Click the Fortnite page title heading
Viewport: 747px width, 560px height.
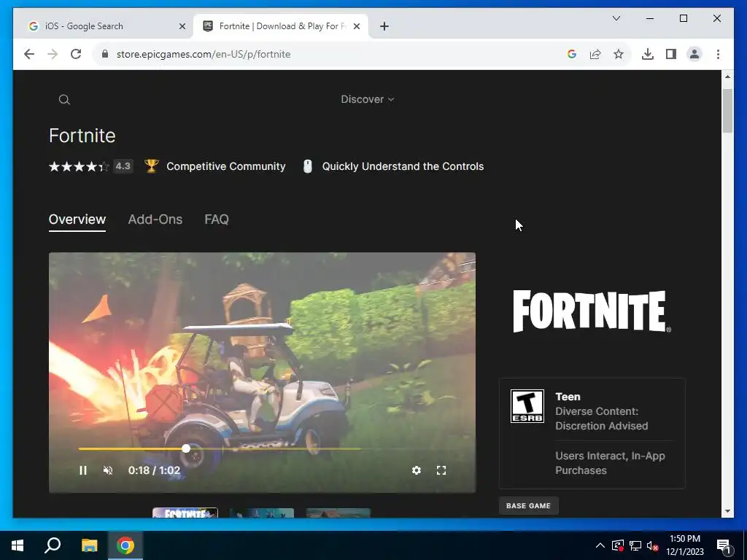coord(82,136)
